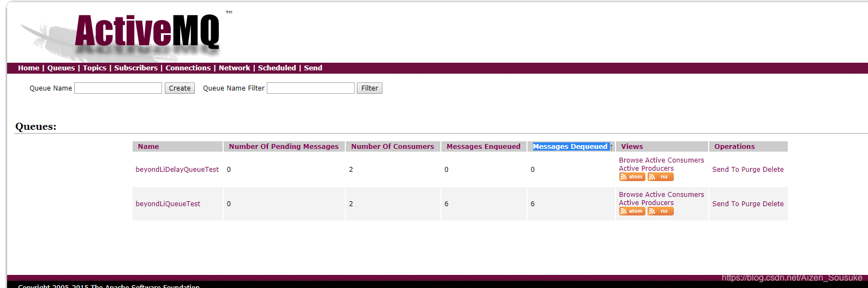This screenshot has height=288, width=868.
Task: Open the Queues navigation item
Action: pos(61,68)
